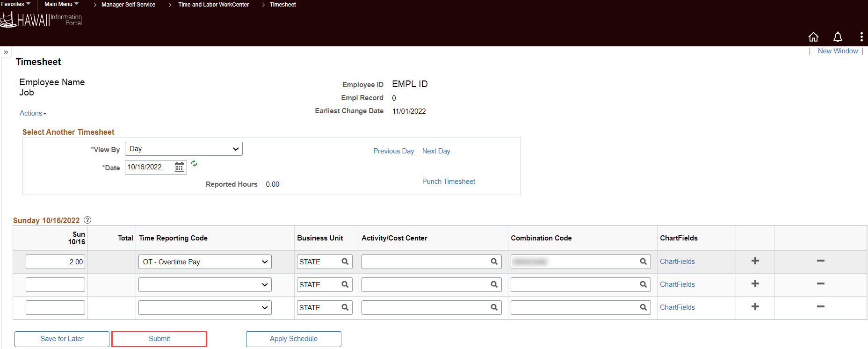Delete the first timesheet row
Image resolution: width=868 pixels, height=349 pixels.
click(820, 261)
